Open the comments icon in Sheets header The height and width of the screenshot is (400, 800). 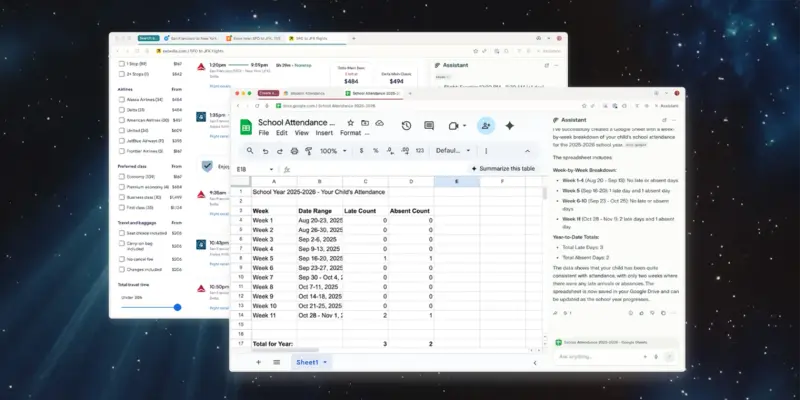click(x=430, y=126)
